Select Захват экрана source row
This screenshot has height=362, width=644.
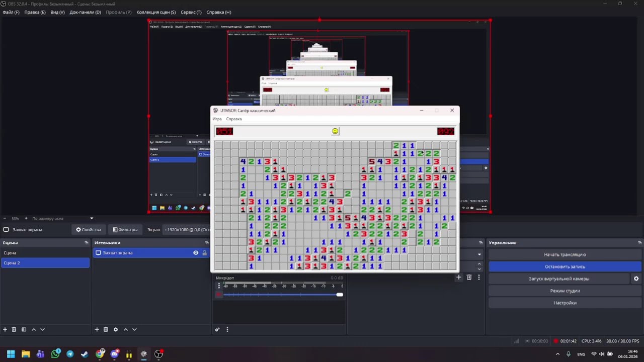tap(151, 253)
